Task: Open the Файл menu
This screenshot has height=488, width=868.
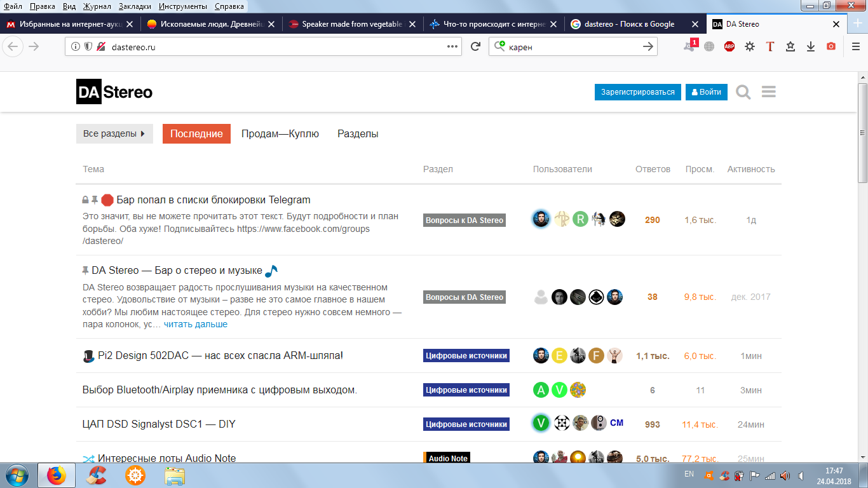Action: 13,6
